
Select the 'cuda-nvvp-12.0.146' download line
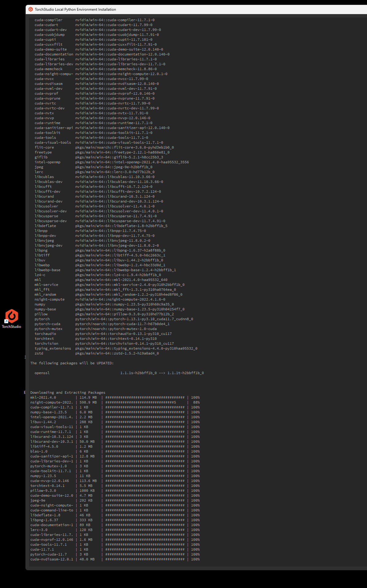(115, 481)
